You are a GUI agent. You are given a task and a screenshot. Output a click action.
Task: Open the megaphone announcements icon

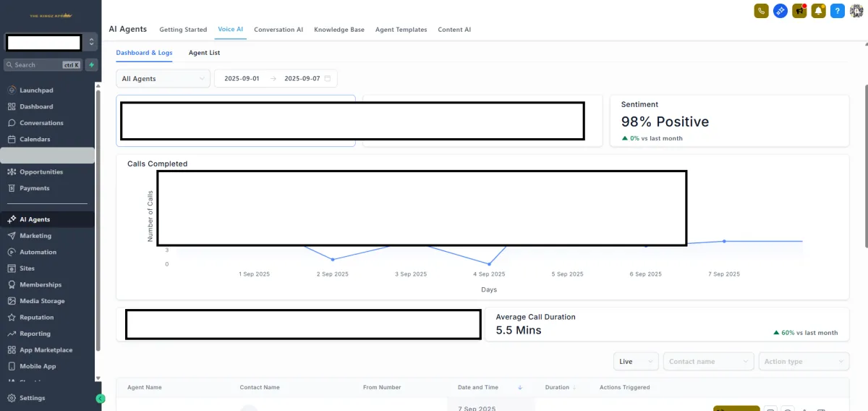click(x=799, y=11)
